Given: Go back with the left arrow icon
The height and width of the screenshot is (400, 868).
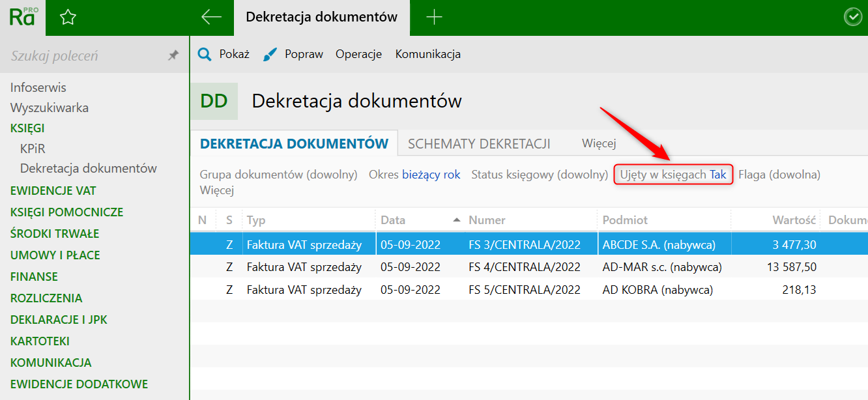Looking at the screenshot, I should coord(212,17).
